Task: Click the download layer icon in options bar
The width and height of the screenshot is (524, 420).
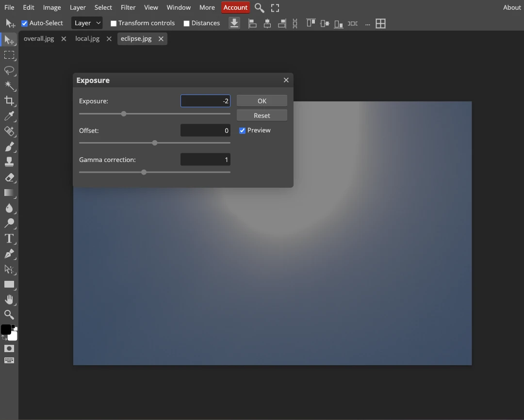Action: (234, 23)
